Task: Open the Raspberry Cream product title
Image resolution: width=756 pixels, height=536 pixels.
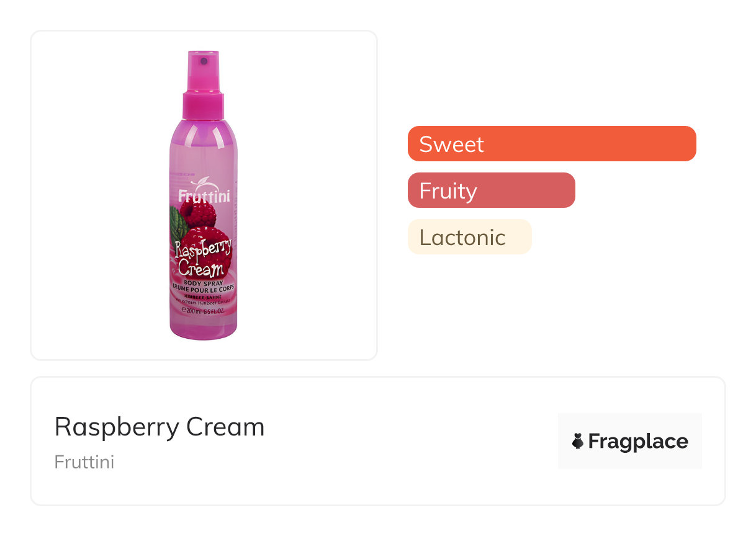Action: click(x=160, y=427)
